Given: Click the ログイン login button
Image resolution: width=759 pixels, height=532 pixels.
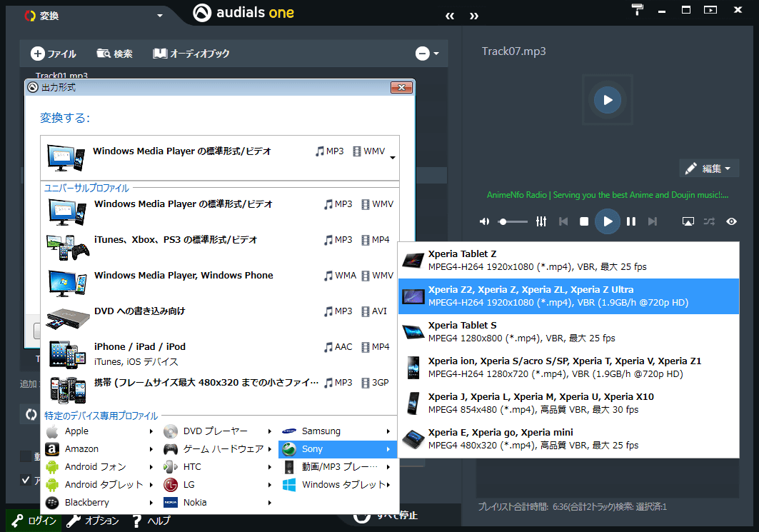Looking at the screenshot, I should (x=34, y=521).
